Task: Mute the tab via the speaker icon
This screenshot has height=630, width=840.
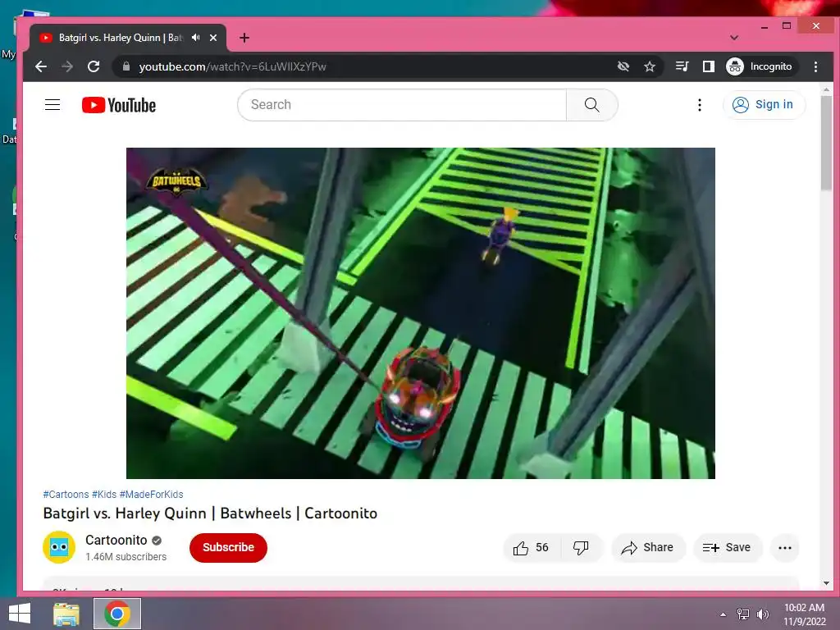Action: coord(196,38)
